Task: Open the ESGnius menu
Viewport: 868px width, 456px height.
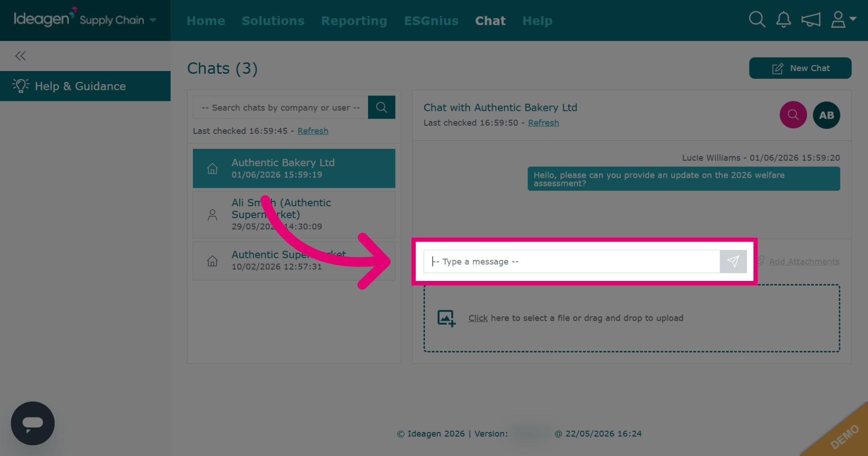Action: pos(431,21)
